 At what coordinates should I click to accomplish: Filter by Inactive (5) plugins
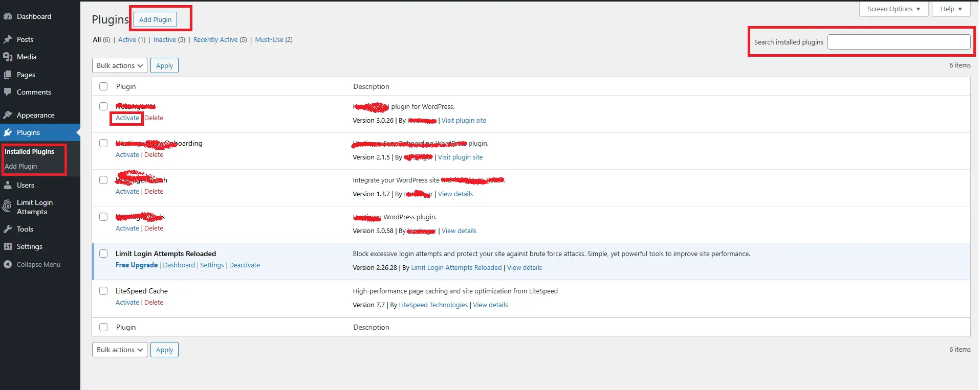point(169,39)
